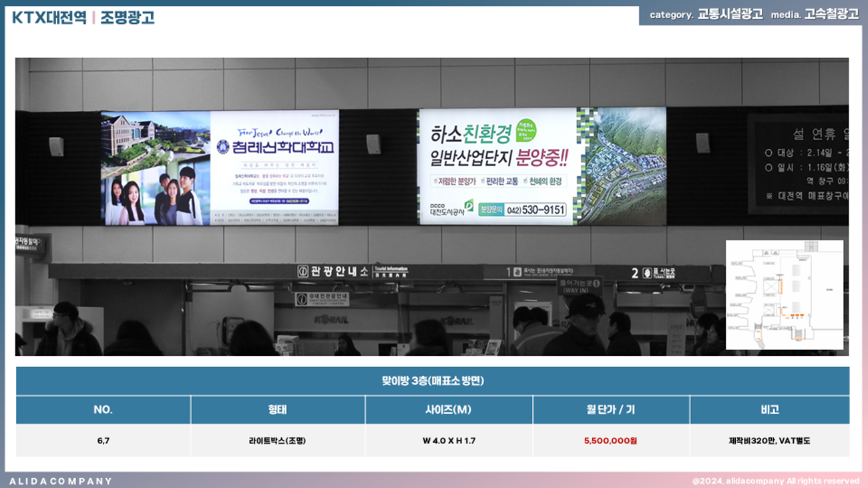Open the station floor map thumbnail
Viewport: 868px width, 488px height.
(784, 294)
